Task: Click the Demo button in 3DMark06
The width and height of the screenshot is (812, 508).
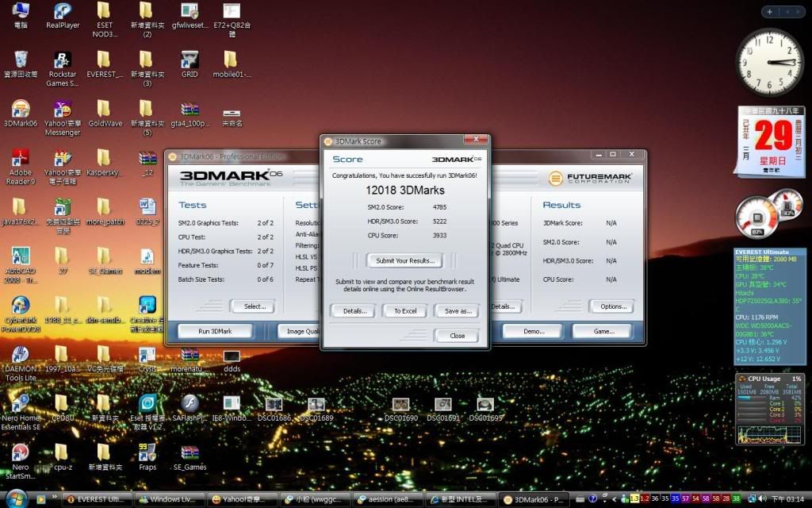Action: (x=534, y=331)
